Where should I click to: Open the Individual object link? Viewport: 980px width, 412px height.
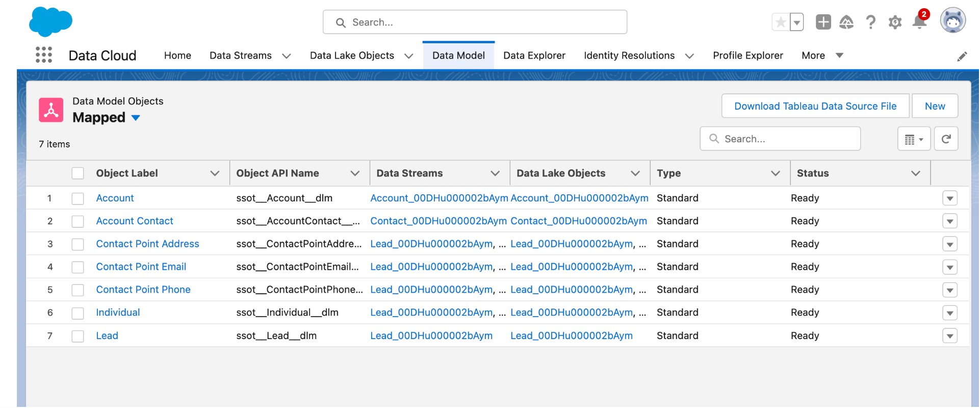pos(118,313)
